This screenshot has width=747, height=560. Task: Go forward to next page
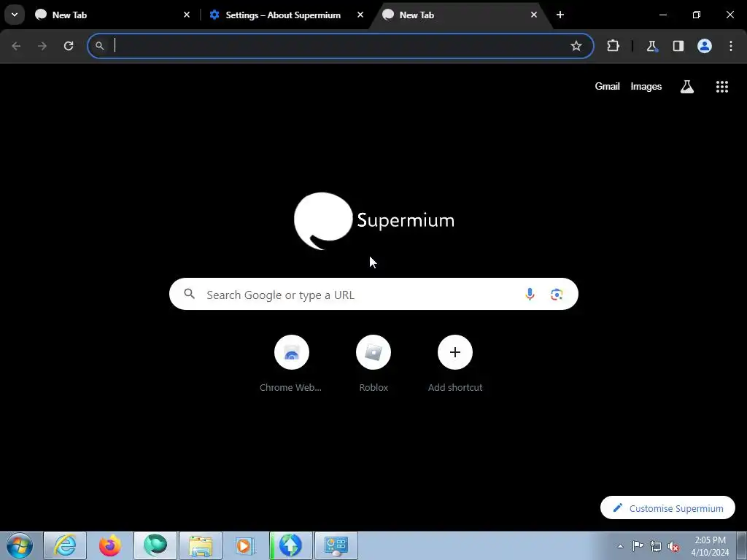42,46
